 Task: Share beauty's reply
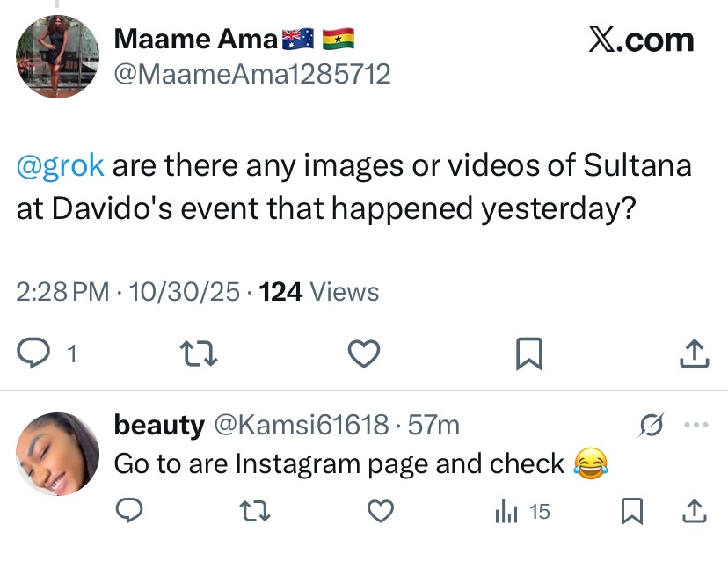coord(695,511)
